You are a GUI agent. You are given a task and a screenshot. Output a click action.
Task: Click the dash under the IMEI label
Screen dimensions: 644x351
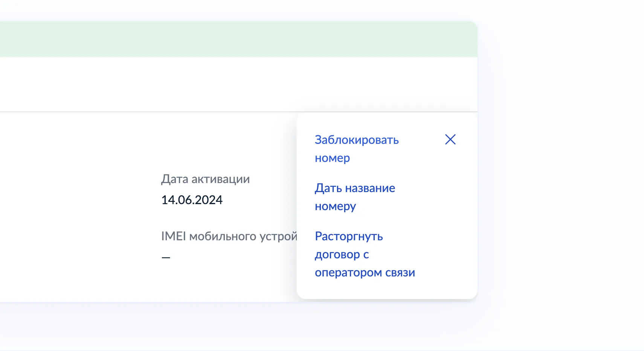(166, 256)
